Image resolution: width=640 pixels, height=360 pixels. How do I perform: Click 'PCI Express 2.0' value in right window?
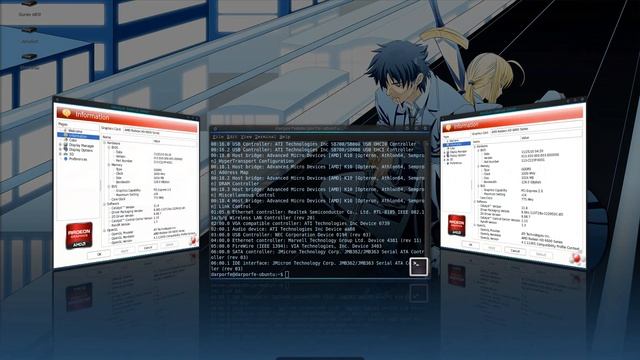tap(533, 191)
